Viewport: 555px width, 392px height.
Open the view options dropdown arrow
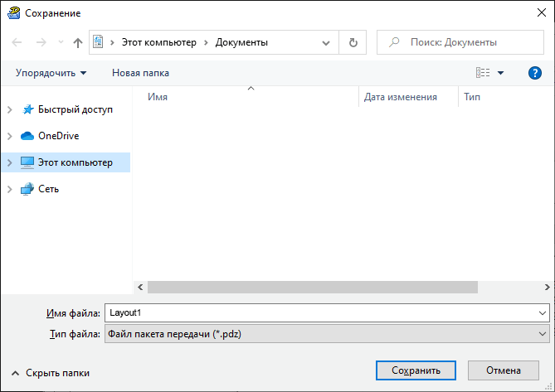[x=500, y=74]
